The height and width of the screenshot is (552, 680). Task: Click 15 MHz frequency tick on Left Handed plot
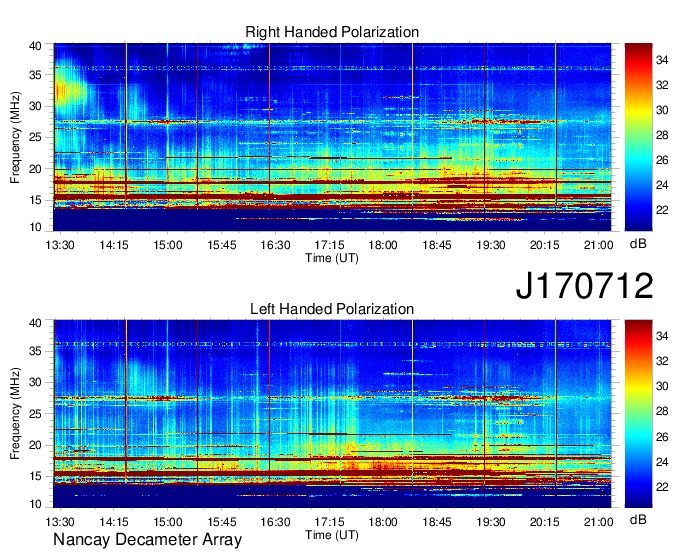(x=35, y=477)
